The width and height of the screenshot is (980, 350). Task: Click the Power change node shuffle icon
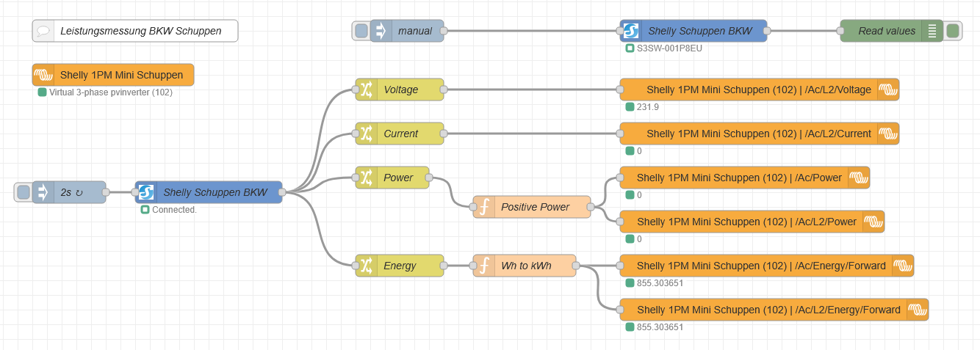click(366, 178)
